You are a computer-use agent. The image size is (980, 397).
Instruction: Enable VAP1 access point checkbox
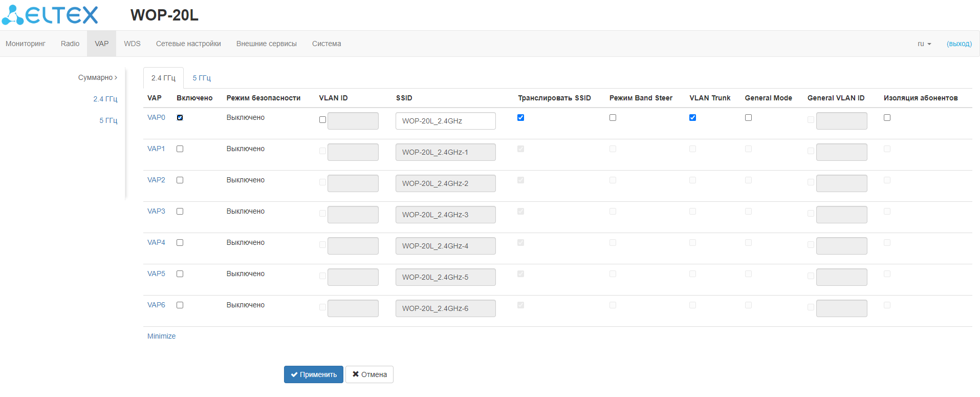click(x=180, y=149)
